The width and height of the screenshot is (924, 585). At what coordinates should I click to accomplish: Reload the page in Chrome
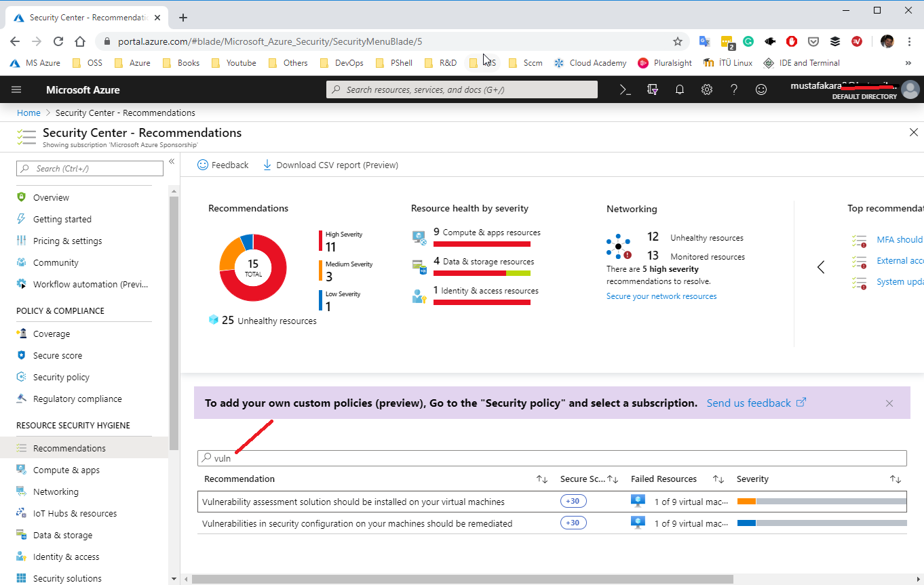[x=58, y=41]
